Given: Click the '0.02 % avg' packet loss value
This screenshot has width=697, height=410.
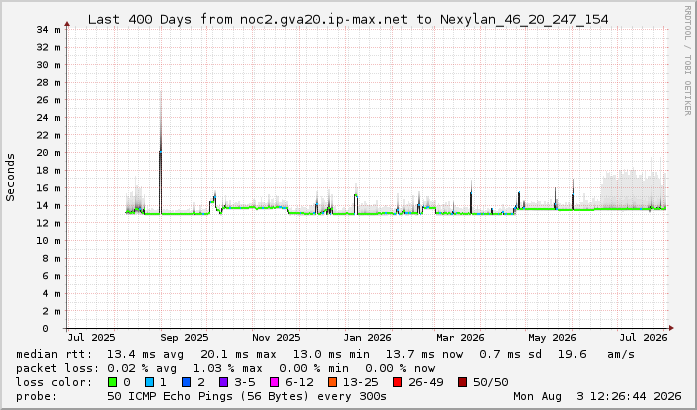Looking at the screenshot, I should point(142,368).
